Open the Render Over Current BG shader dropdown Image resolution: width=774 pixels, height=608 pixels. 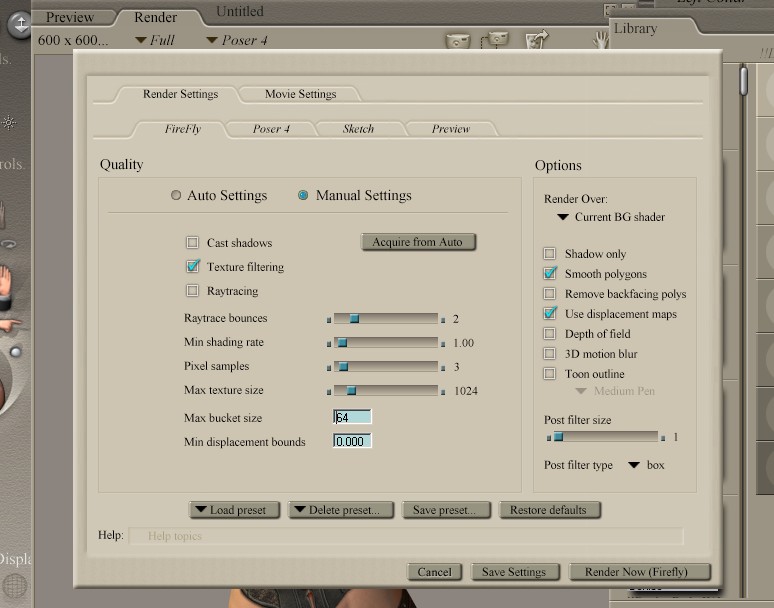click(611, 217)
